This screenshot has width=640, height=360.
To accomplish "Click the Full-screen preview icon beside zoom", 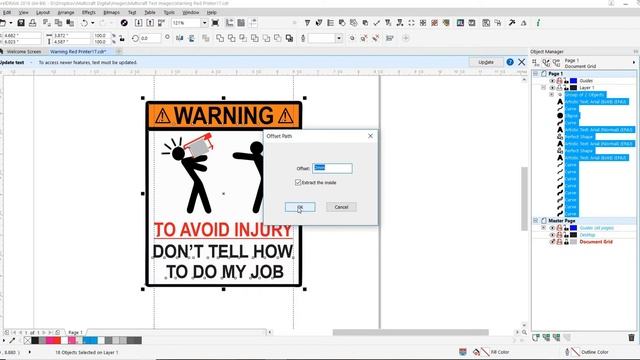I will (x=215, y=23).
